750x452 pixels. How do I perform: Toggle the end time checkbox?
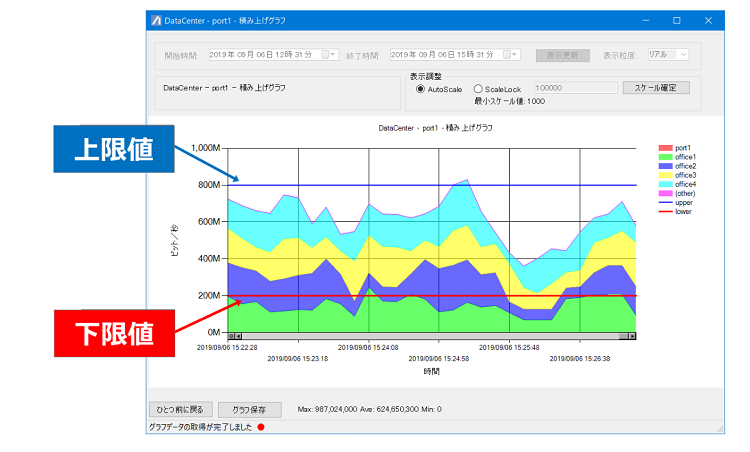point(507,55)
